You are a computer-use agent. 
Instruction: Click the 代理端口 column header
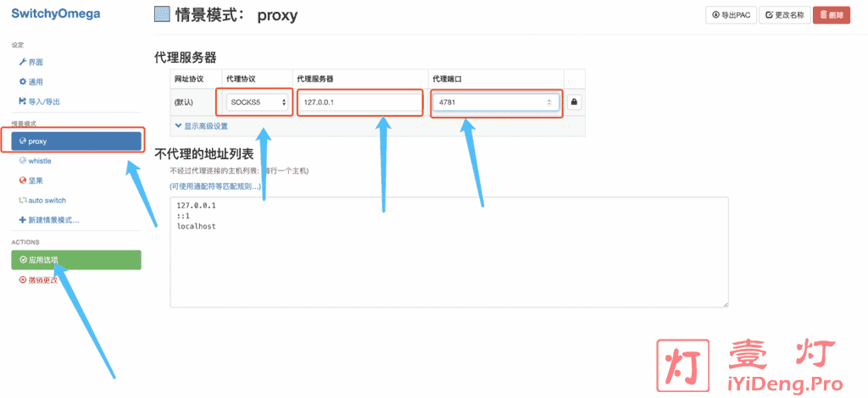click(x=448, y=79)
